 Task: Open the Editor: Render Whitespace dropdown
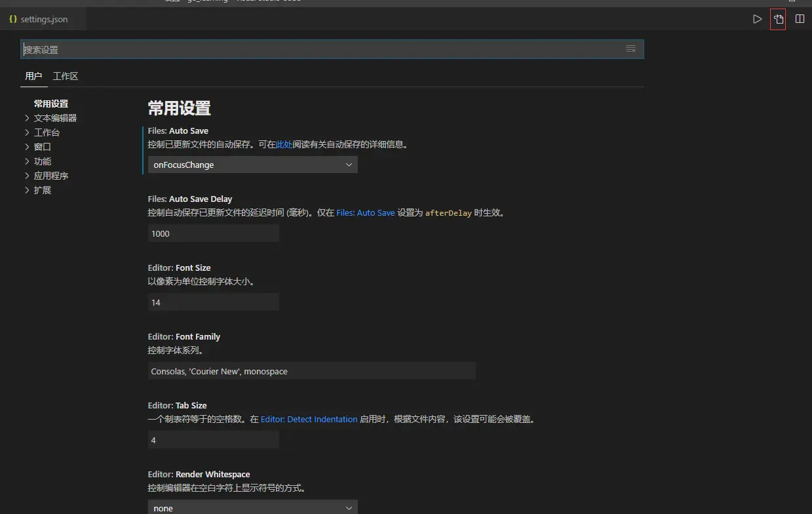tap(252, 507)
